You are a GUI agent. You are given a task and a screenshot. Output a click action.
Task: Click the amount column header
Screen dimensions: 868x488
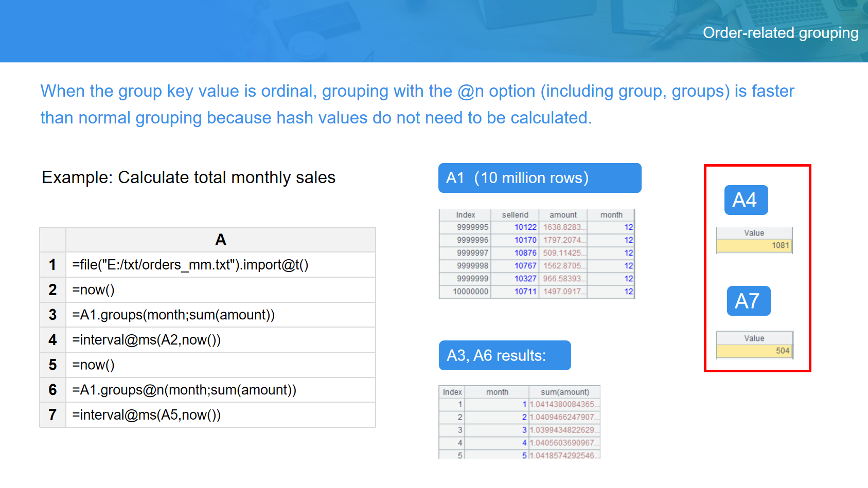(563, 215)
